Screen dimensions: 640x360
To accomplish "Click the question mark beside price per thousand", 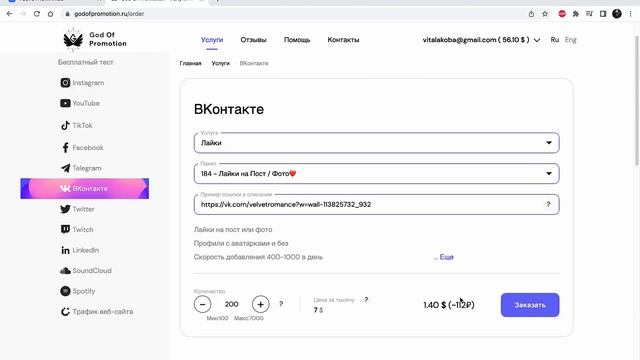I will point(366,300).
